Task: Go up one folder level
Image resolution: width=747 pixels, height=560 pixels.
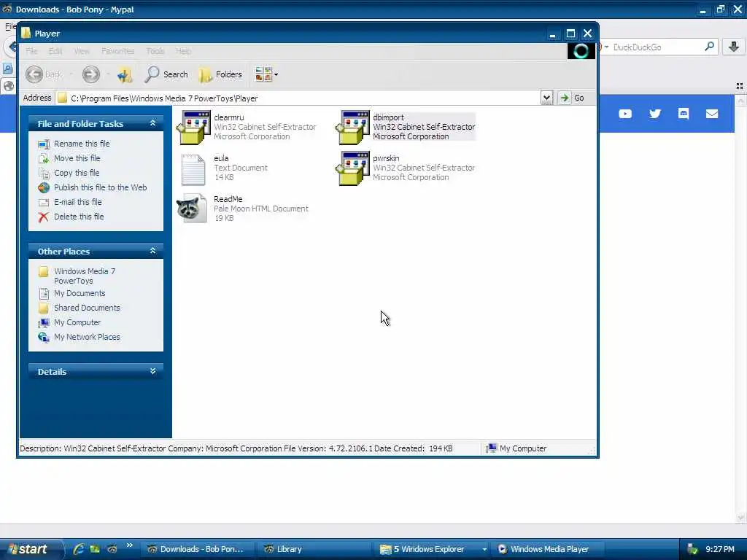Action: (125, 74)
